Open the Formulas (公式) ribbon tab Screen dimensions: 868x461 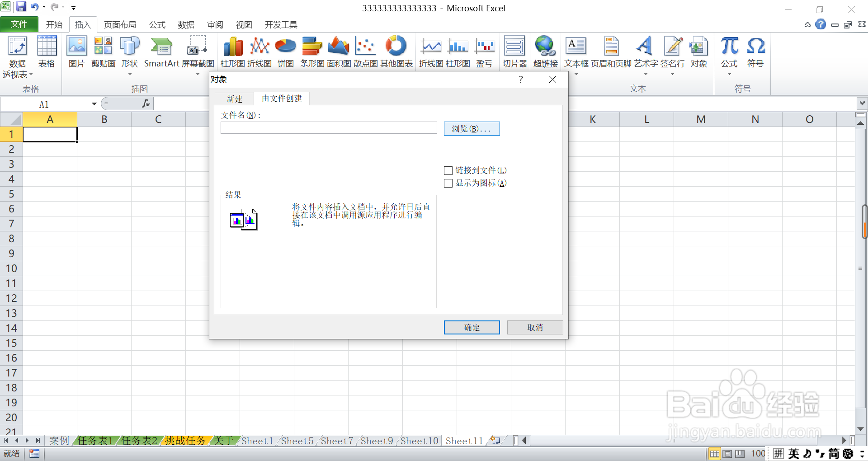(x=157, y=25)
